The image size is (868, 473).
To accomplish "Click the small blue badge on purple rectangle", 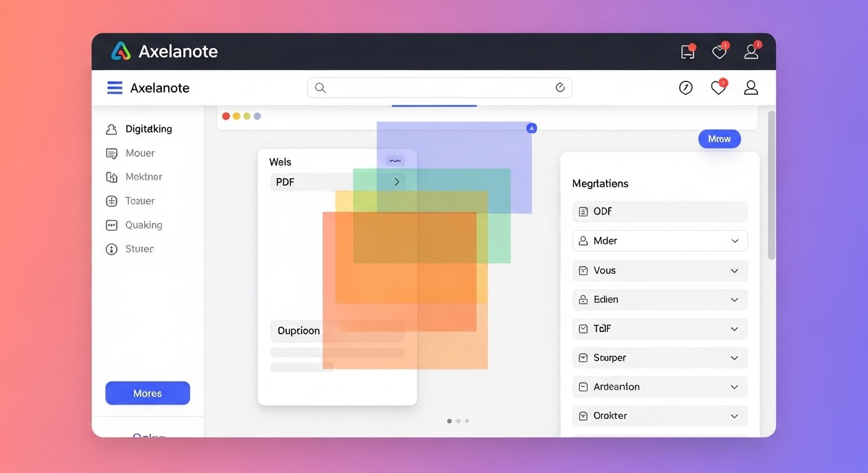I will tap(531, 128).
